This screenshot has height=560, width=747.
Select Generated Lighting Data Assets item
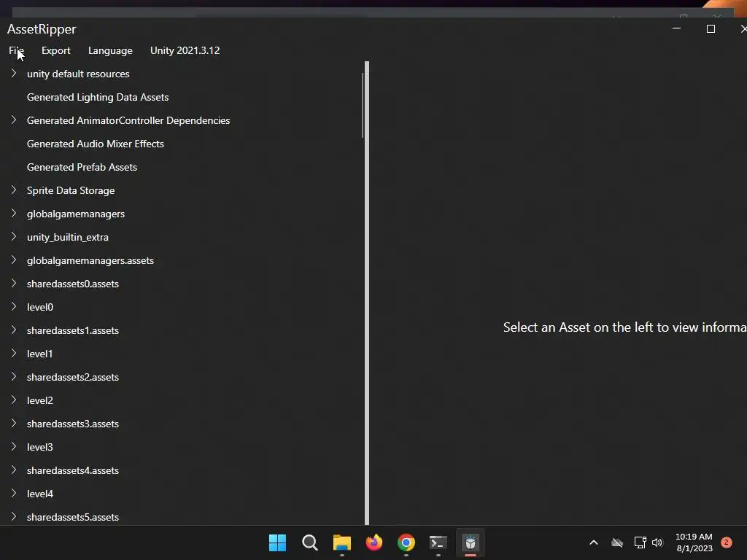pyautogui.click(x=98, y=97)
